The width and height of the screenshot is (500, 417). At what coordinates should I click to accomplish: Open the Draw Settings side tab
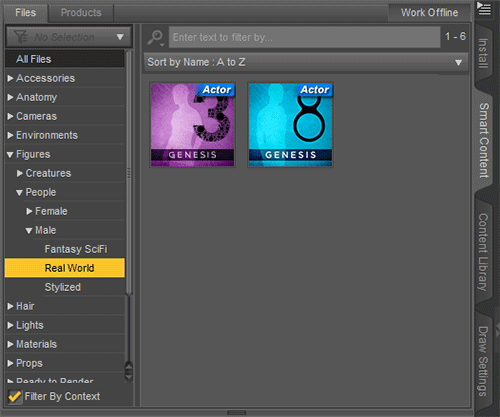click(x=483, y=362)
